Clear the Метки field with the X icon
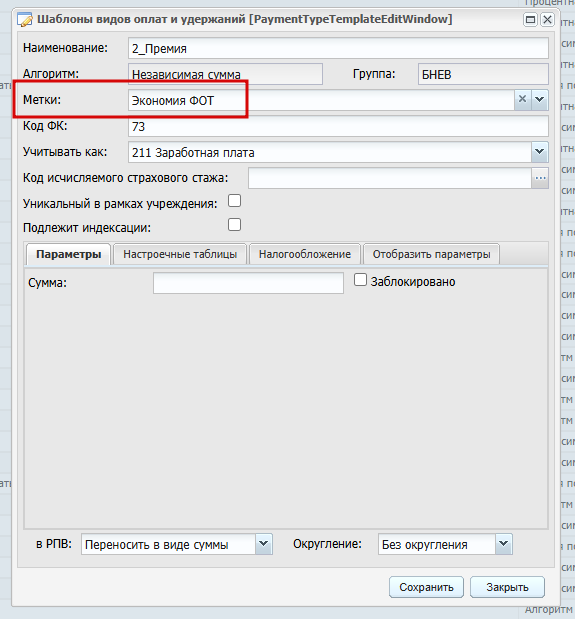The width and height of the screenshot is (575, 619). click(x=523, y=99)
